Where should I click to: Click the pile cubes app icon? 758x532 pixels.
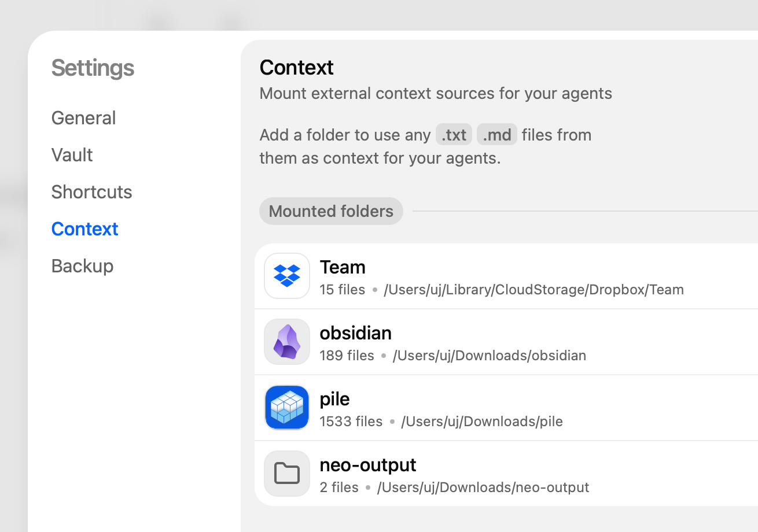pyautogui.click(x=287, y=408)
